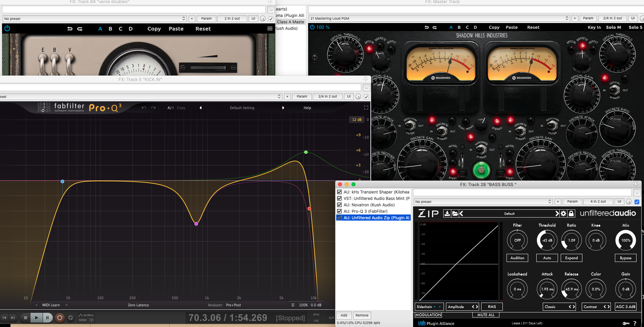Click Pro-Q 3 redo icon
The image size is (644, 327).
pyautogui.click(x=153, y=108)
